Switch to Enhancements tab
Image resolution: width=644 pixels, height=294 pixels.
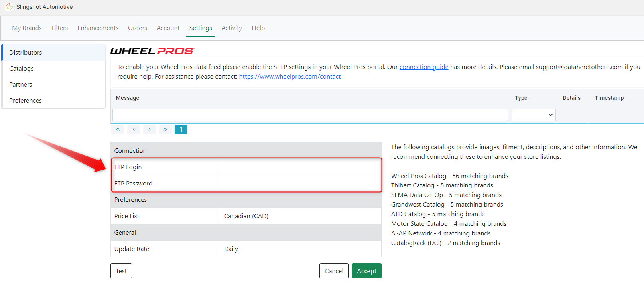point(98,28)
